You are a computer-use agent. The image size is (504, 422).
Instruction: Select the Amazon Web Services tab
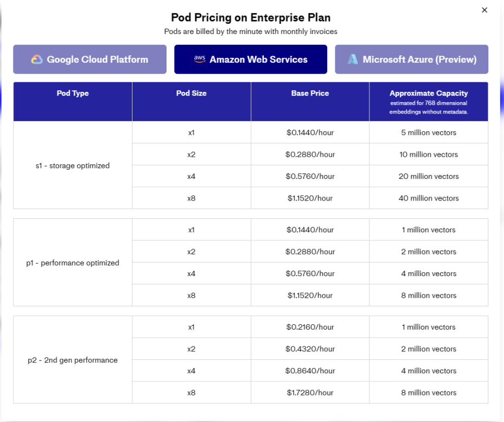pyautogui.click(x=251, y=59)
